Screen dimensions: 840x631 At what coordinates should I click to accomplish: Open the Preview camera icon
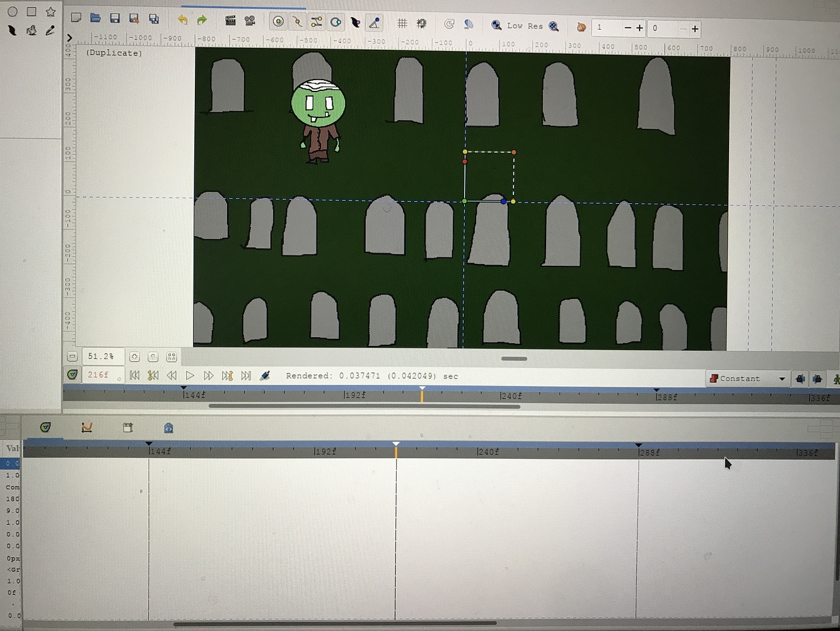pos(250,21)
